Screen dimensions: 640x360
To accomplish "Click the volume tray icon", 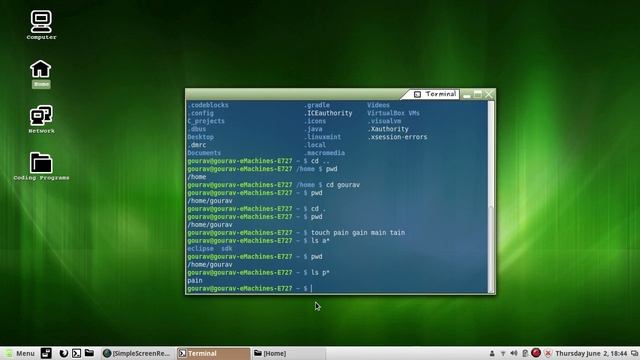I will (514, 353).
